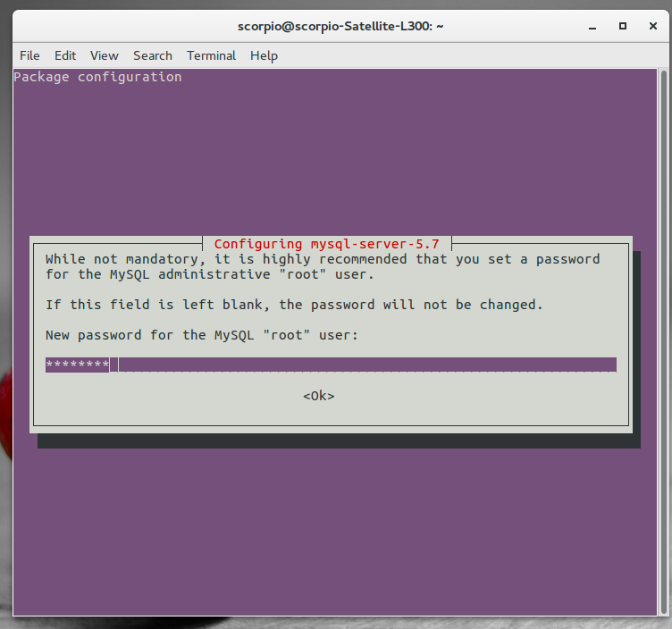The width and height of the screenshot is (672, 629).
Task: Click the window title 'scorpio@scorpio-Satellite-L300: ~'
Action: (340, 26)
